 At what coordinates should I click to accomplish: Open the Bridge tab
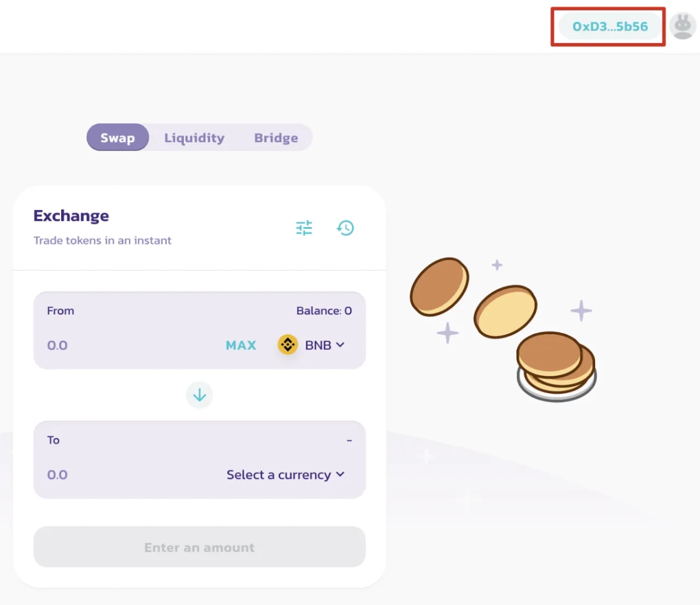pyautogui.click(x=276, y=138)
